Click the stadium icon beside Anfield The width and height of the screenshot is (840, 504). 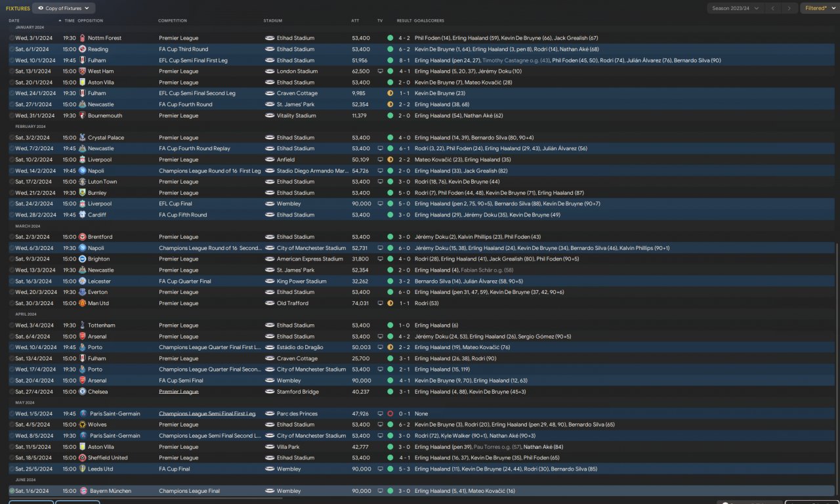click(269, 159)
